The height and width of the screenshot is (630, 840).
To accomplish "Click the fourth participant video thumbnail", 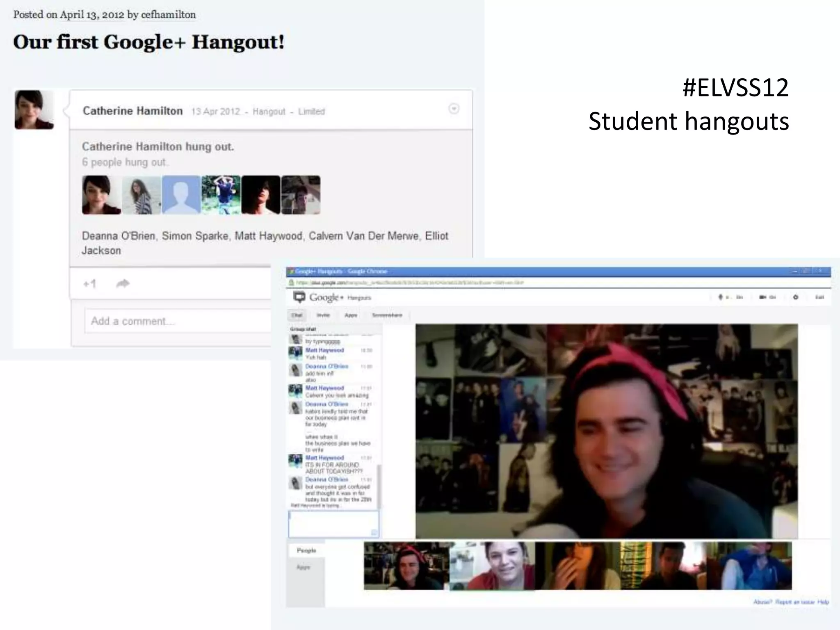I will coord(663,566).
